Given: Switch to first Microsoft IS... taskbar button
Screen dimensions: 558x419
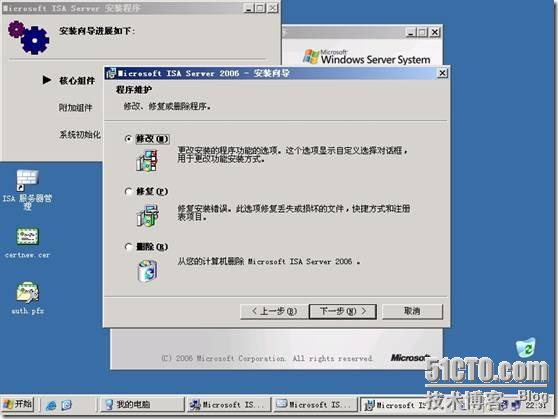Looking at the screenshot, I should pos(228,405).
